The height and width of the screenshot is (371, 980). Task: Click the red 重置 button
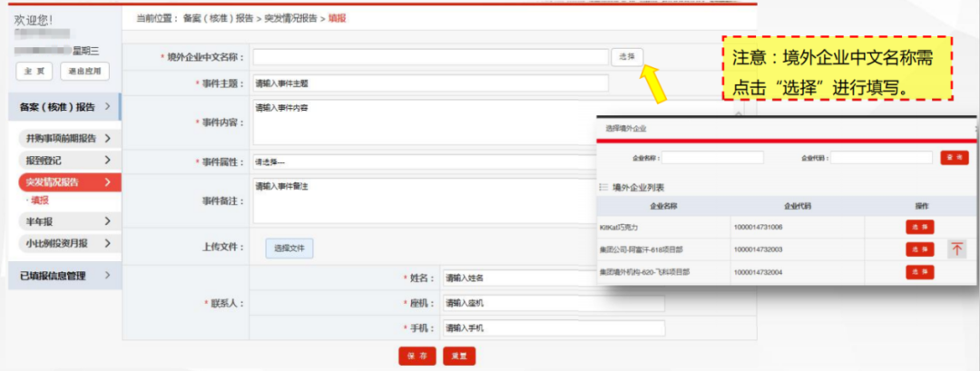[459, 356]
